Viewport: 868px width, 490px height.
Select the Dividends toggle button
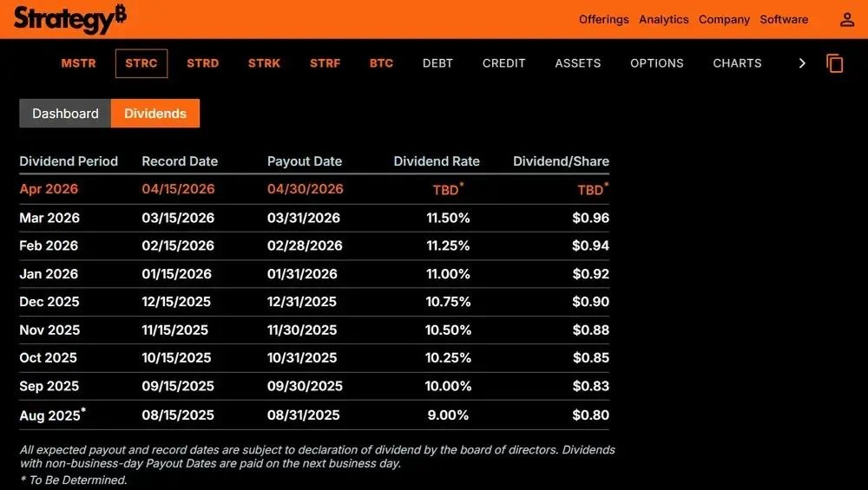pos(155,114)
